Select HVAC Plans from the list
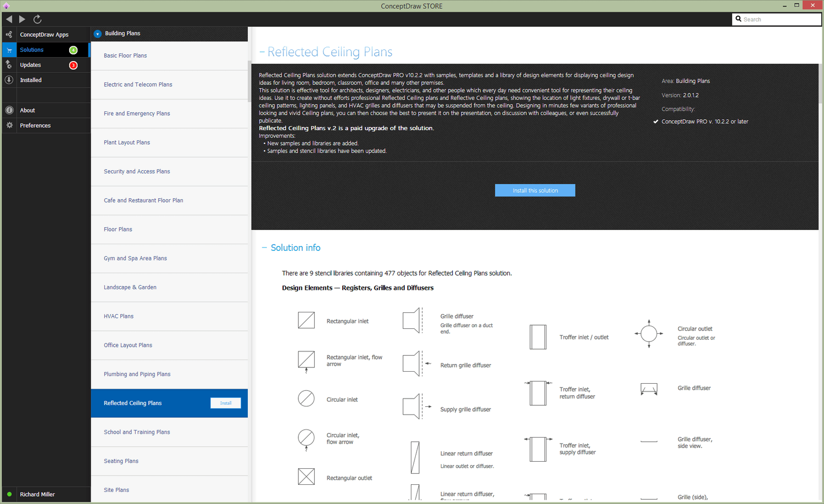This screenshot has width=824, height=504. (x=119, y=316)
